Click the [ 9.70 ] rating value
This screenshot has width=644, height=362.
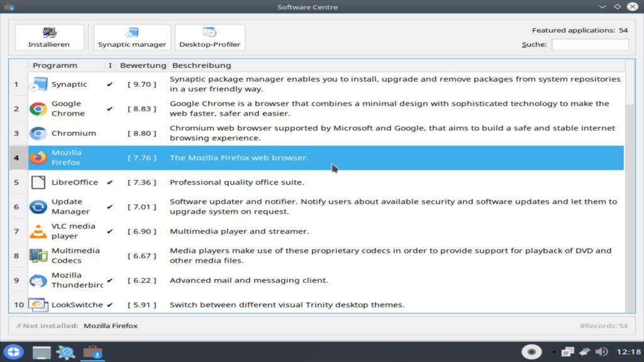click(142, 84)
